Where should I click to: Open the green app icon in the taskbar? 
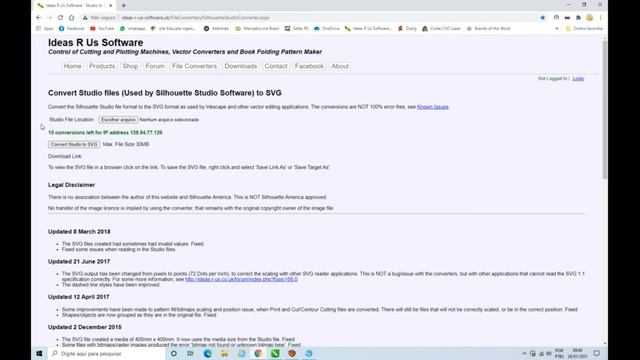pyautogui.click(x=275, y=353)
